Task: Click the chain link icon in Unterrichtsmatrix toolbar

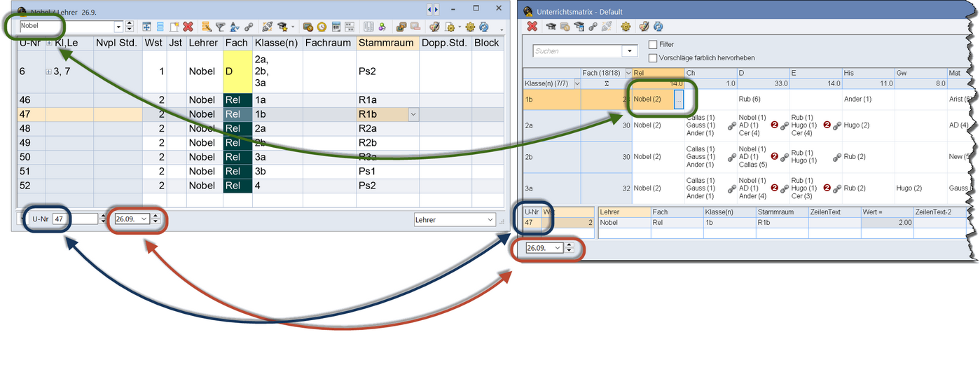Action: click(x=593, y=27)
